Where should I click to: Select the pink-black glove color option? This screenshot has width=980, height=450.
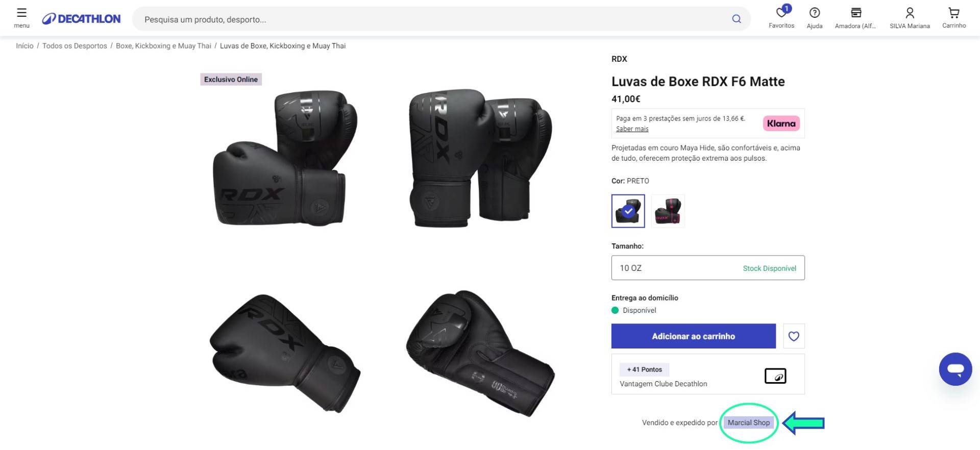coord(668,211)
